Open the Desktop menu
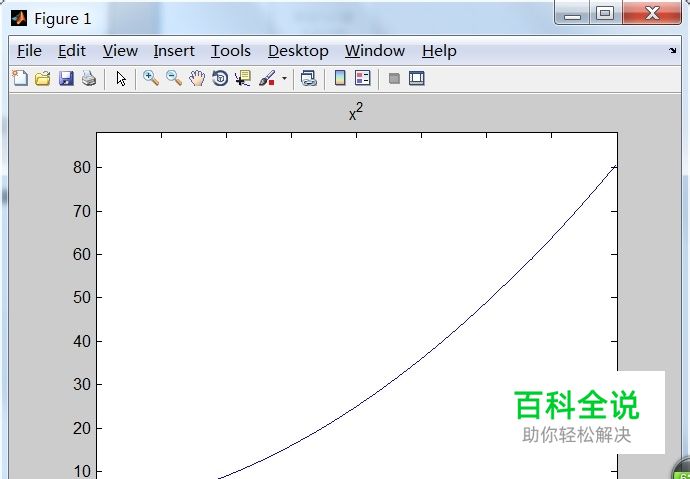This screenshot has height=479, width=690. (298, 51)
